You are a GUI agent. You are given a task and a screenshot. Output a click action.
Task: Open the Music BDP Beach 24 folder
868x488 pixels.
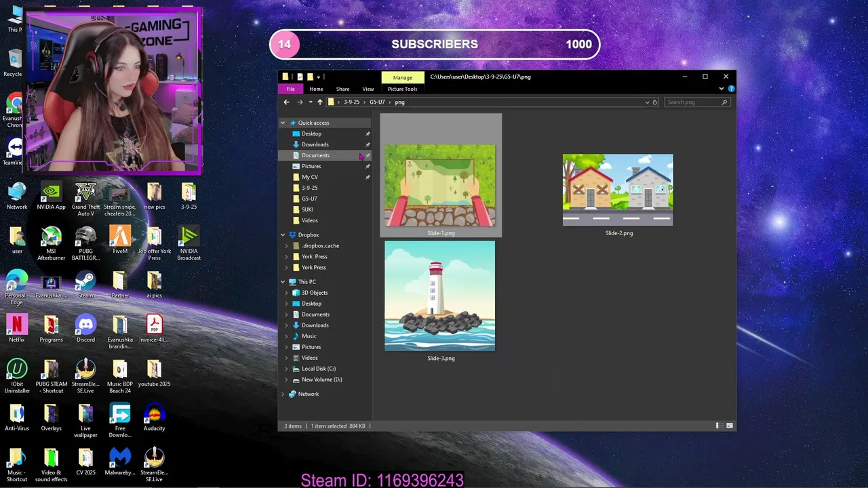(120, 376)
